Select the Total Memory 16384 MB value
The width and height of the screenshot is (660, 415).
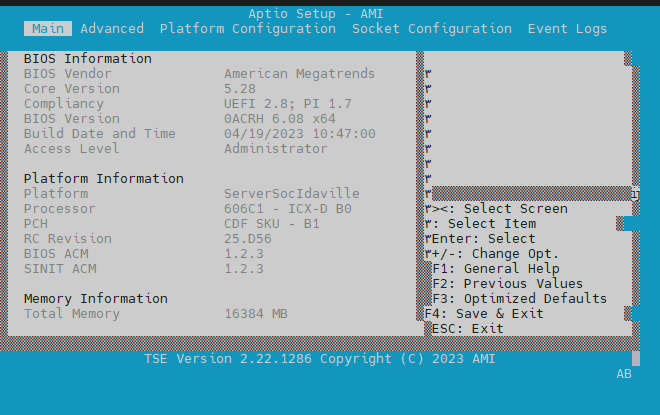[255, 314]
